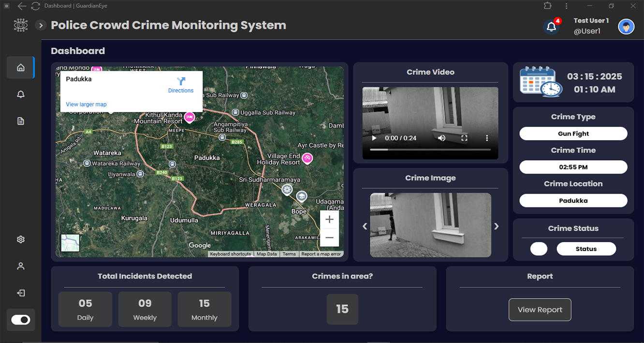The image size is (644, 343).
Task: Zoom in on the map with plus control
Action: click(329, 219)
